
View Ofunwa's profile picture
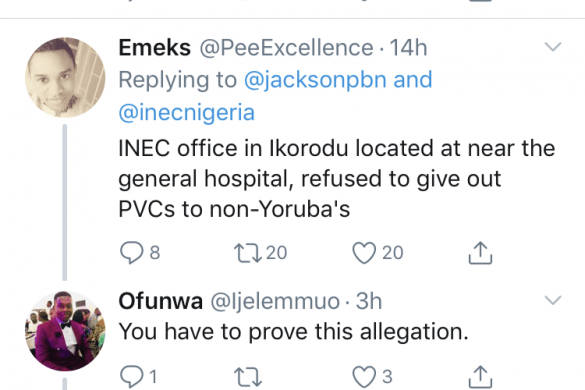(65, 331)
